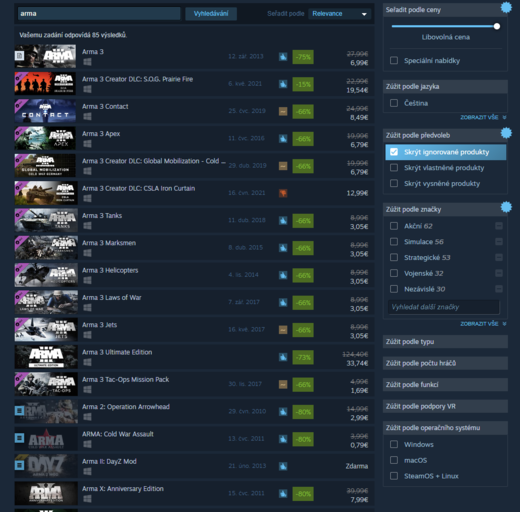Check the Simulace tag filter
This screenshot has width=520, height=512.
394,242
